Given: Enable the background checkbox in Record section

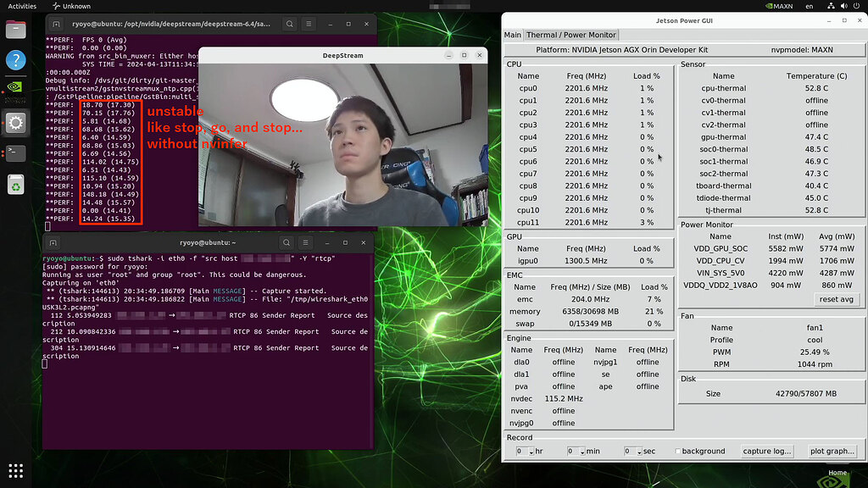Looking at the screenshot, I should (x=677, y=451).
